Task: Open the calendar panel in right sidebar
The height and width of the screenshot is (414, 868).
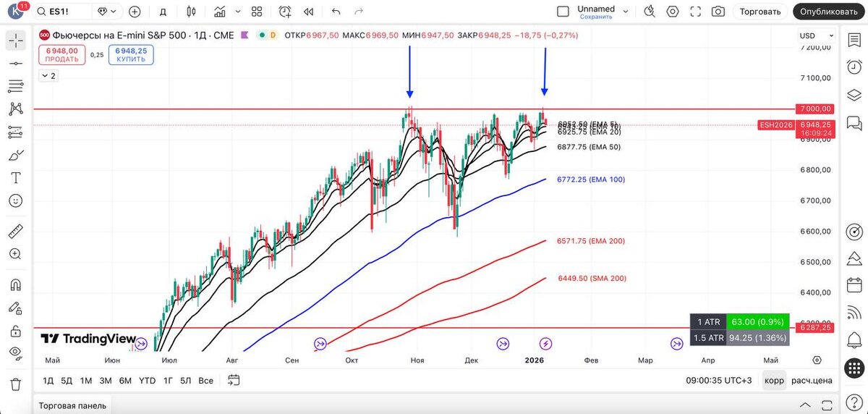Action: pyautogui.click(x=854, y=287)
